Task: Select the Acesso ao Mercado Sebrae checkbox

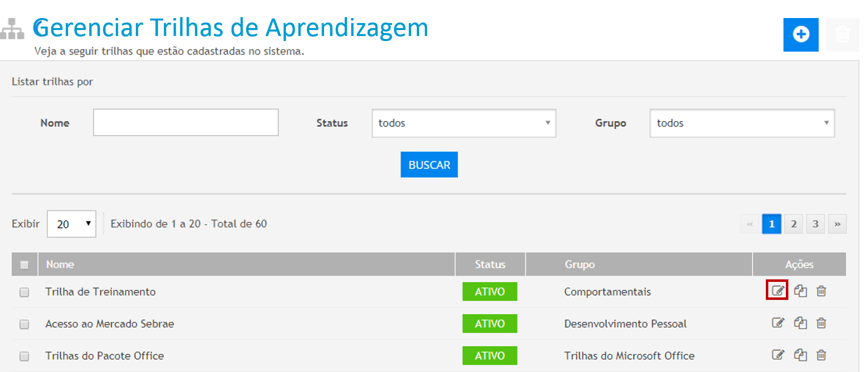Action: coord(24,324)
